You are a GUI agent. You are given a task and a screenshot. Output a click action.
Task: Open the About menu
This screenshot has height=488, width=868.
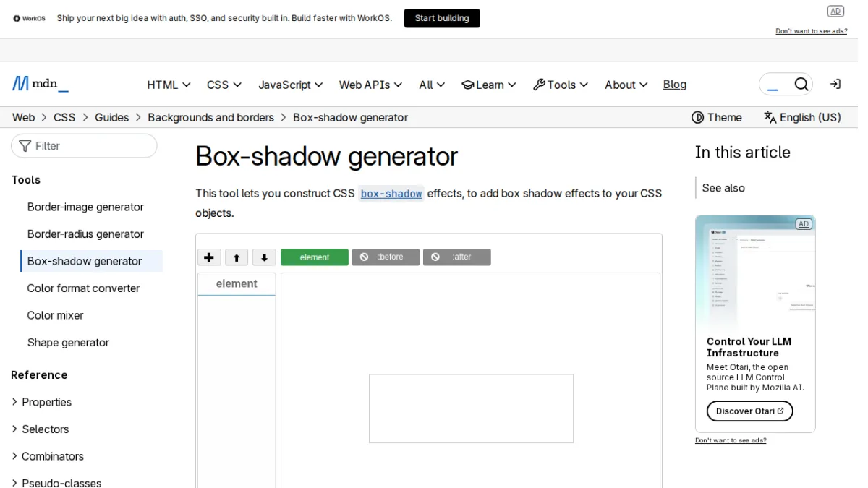[626, 85]
